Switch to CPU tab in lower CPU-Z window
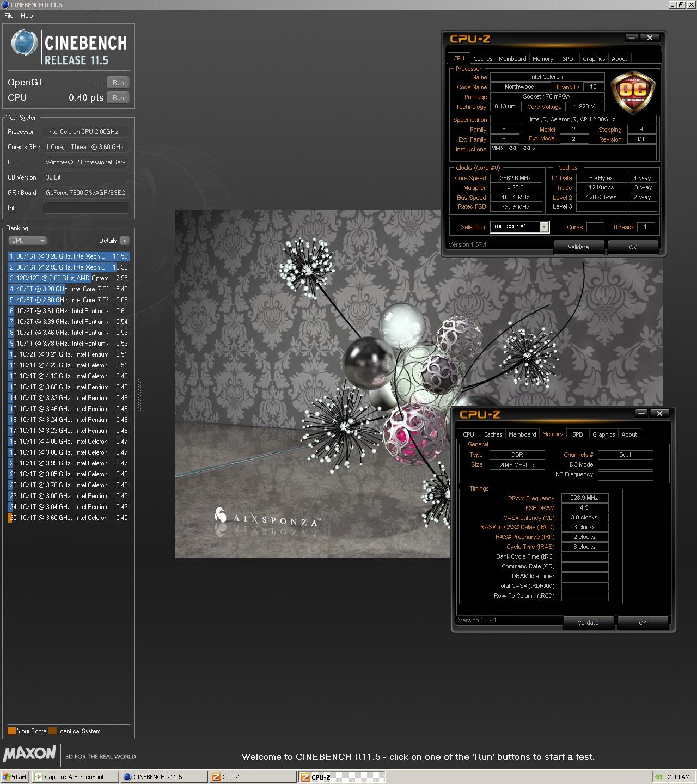The image size is (697, 784). point(468,434)
